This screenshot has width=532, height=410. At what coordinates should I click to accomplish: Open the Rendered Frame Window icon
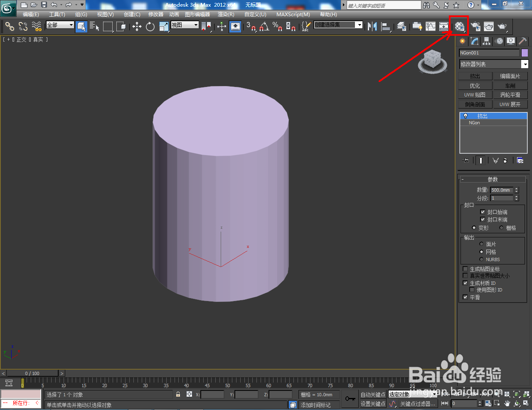(489, 27)
